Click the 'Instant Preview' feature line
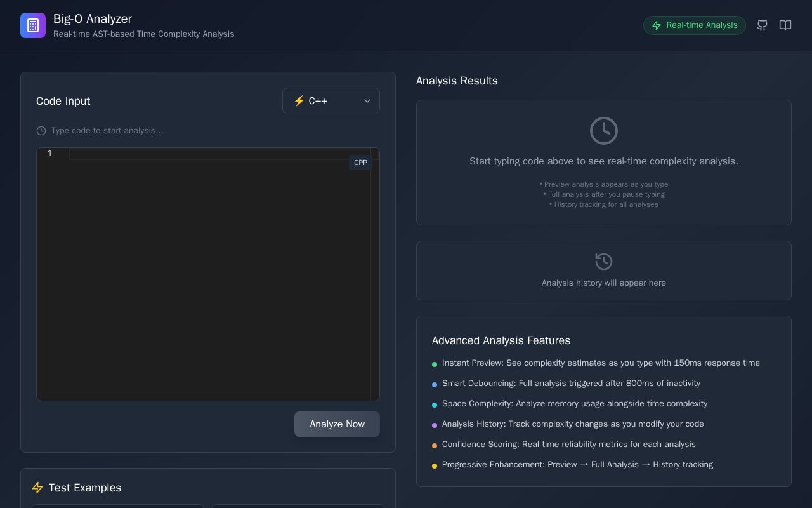Viewport: 812px width, 508px height. 601,363
